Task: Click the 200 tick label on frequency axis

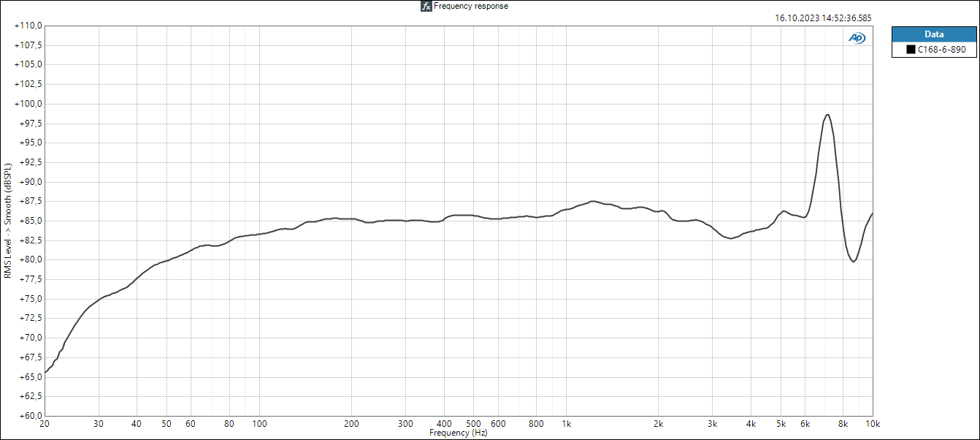Action: 351,424
